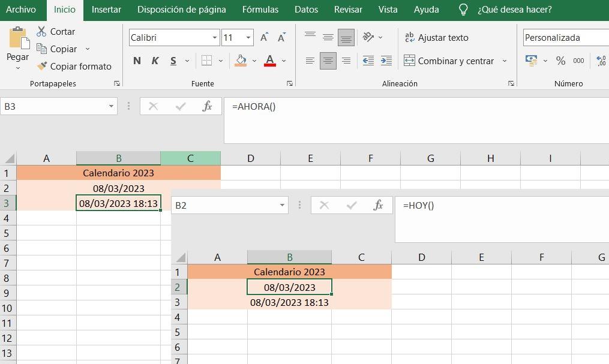Click the Aumentar sangría (increase indent) icon
Screen dimensions: 609x364
coord(386,61)
